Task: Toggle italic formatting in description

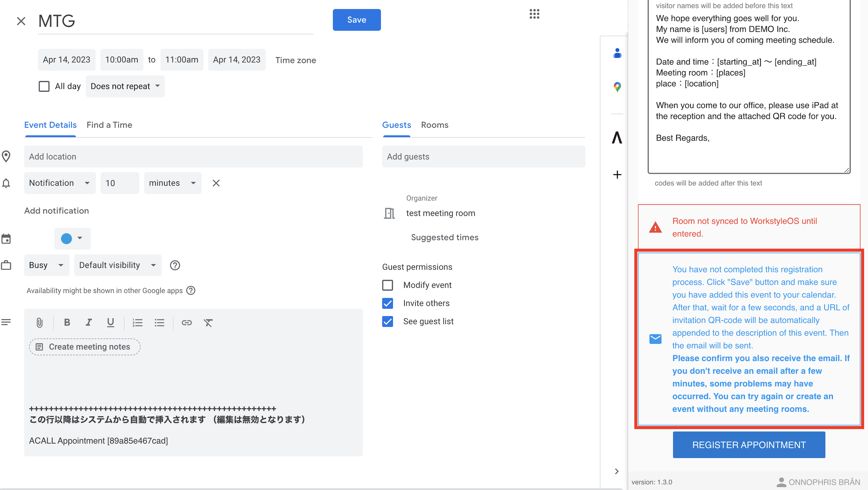Action: (88, 323)
